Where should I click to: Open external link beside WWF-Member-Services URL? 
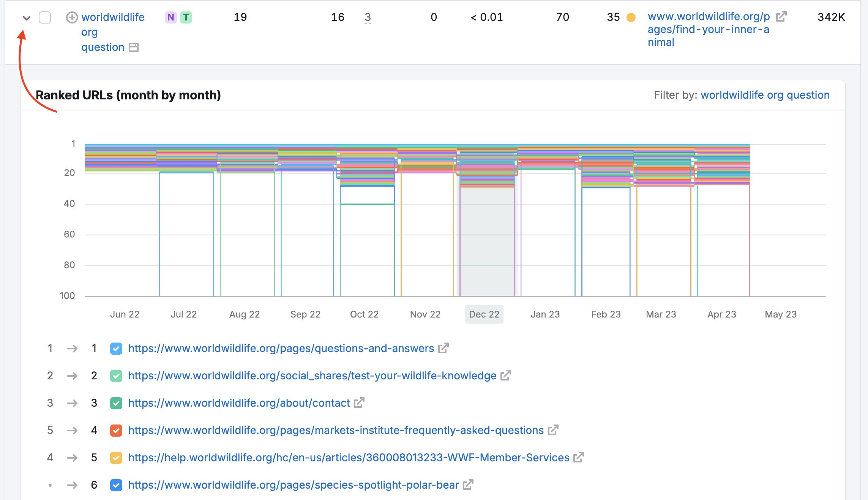click(579, 458)
